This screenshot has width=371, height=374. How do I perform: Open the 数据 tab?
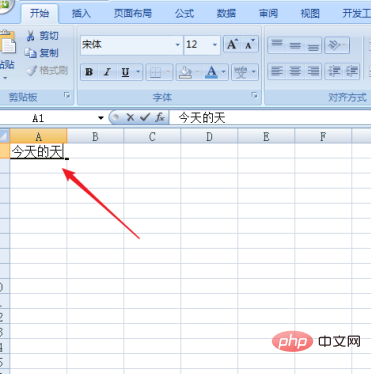(226, 13)
